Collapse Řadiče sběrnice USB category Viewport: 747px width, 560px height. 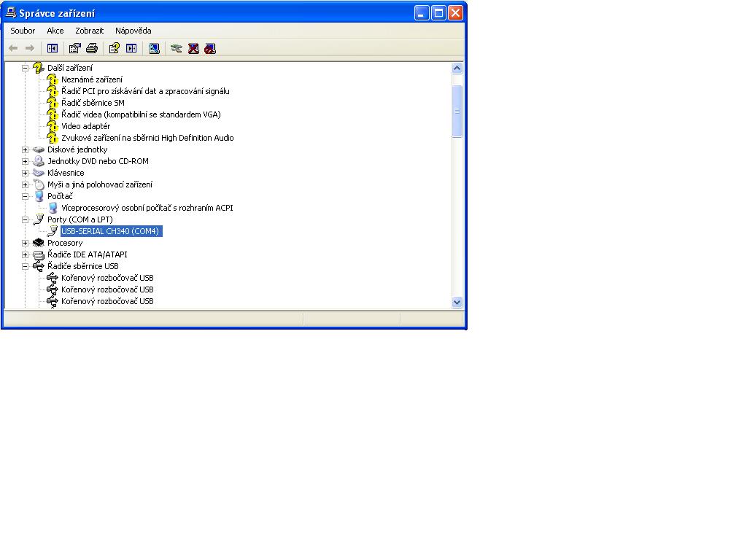pos(26,266)
